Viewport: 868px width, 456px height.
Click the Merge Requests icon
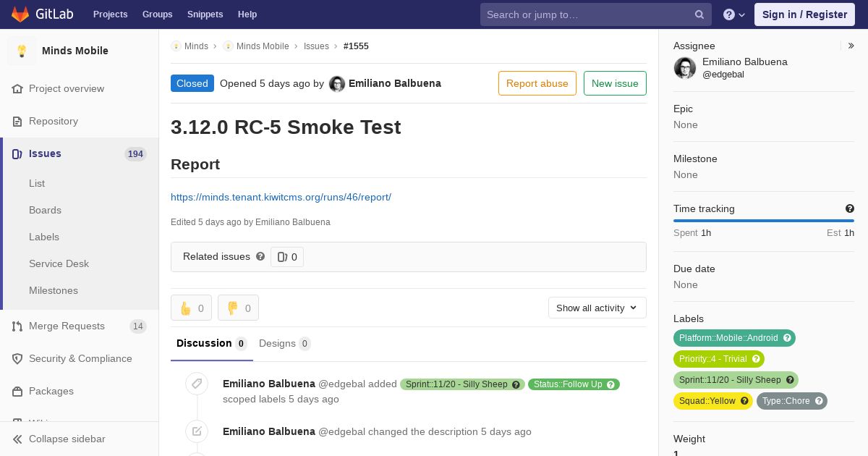[17, 326]
